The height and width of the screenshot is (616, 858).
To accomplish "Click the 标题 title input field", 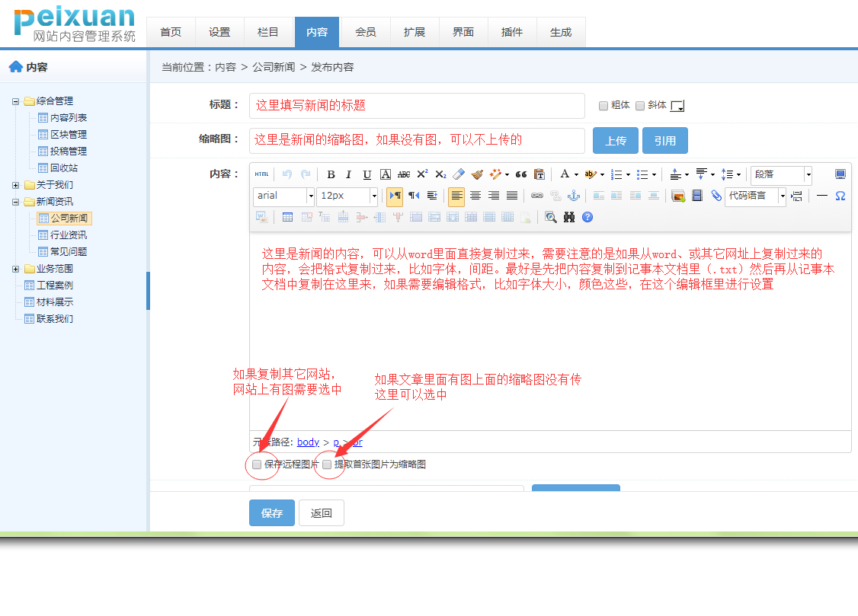I will 417,104.
